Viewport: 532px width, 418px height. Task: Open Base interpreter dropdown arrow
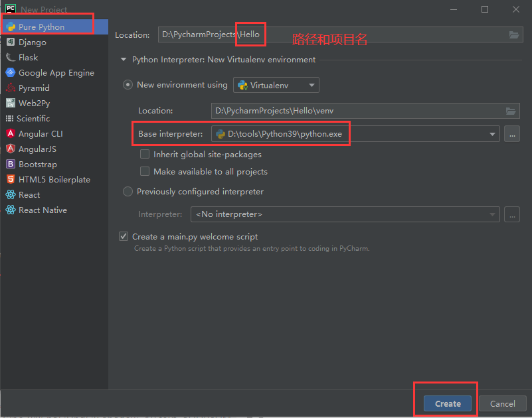point(492,134)
